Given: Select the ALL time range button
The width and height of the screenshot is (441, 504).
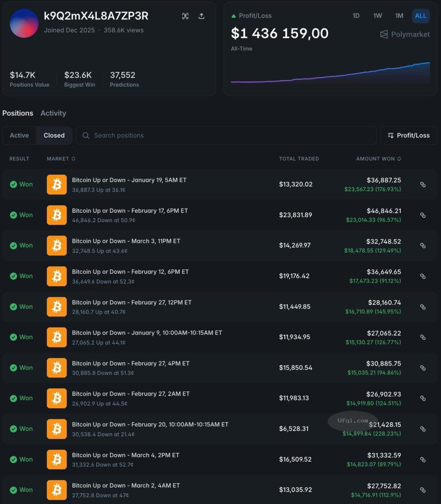Looking at the screenshot, I should tap(420, 16).
